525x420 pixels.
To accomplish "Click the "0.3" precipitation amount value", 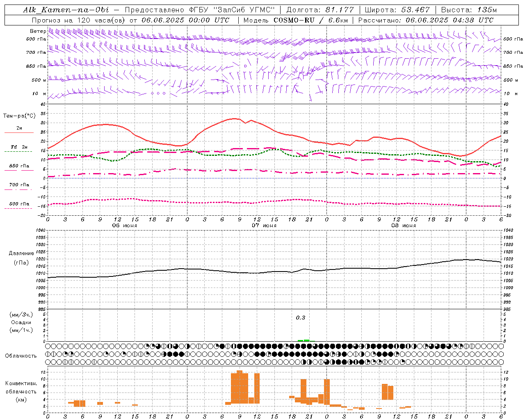I will (x=301, y=318).
